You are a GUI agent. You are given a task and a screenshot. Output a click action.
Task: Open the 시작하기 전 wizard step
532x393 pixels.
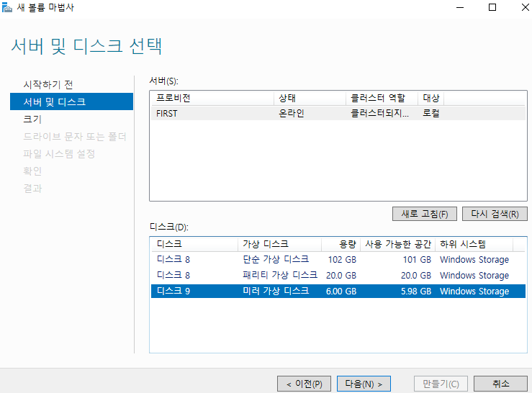pos(48,84)
